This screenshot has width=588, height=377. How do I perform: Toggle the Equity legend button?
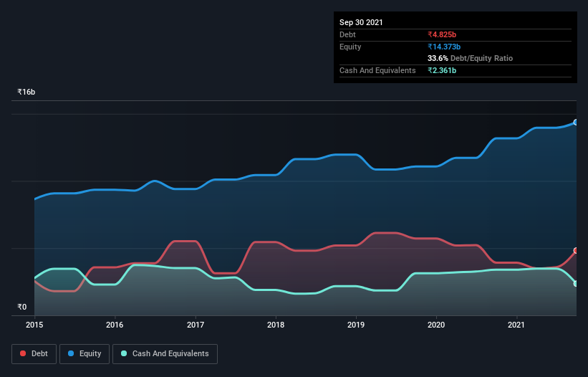click(x=85, y=354)
